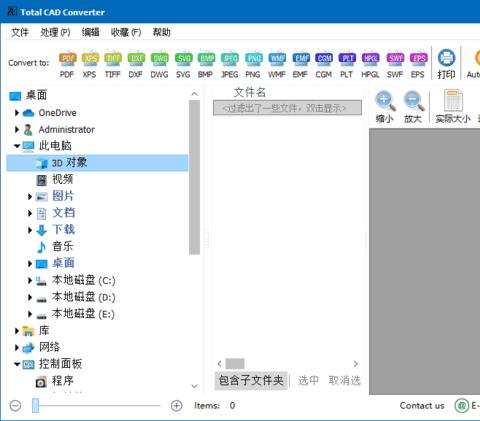Click the filtered files notice row

[x=287, y=108]
